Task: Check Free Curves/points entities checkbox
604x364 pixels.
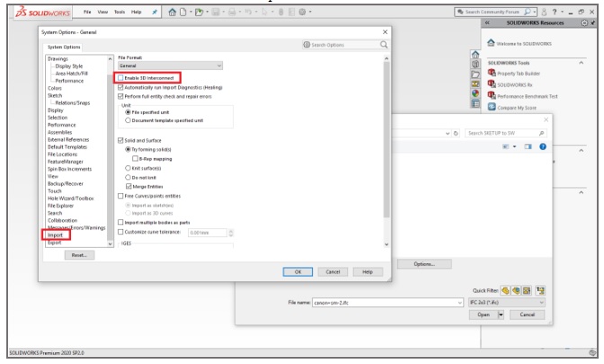Action: [x=120, y=196]
